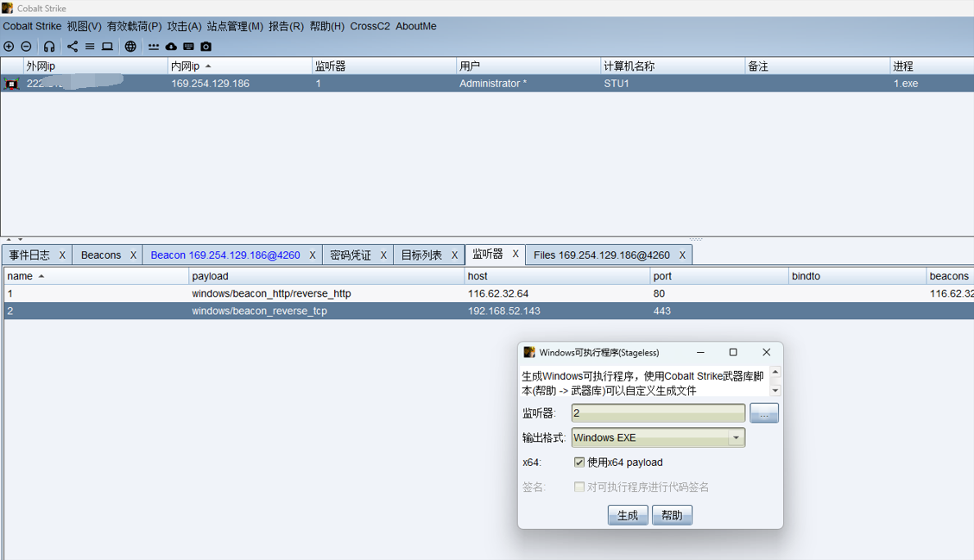View credentials via the dots icon

[x=154, y=47]
